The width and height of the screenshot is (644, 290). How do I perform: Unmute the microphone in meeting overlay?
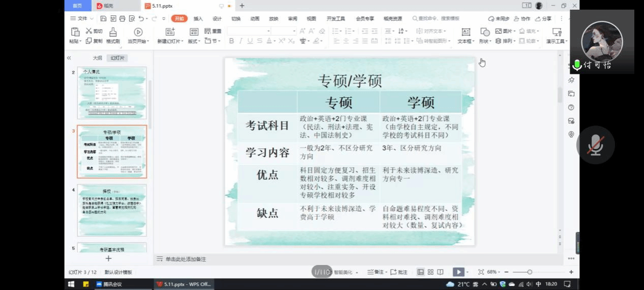coord(595,145)
